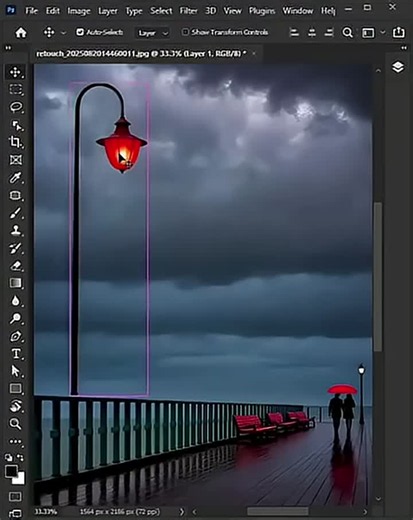Select the Spot Healing Brush tool
This screenshot has height=520, width=413.
[x=15, y=195]
